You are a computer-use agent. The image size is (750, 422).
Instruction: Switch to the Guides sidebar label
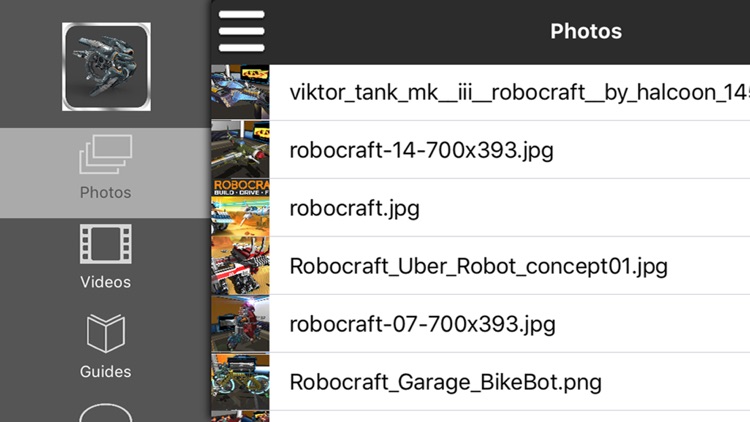tap(106, 371)
